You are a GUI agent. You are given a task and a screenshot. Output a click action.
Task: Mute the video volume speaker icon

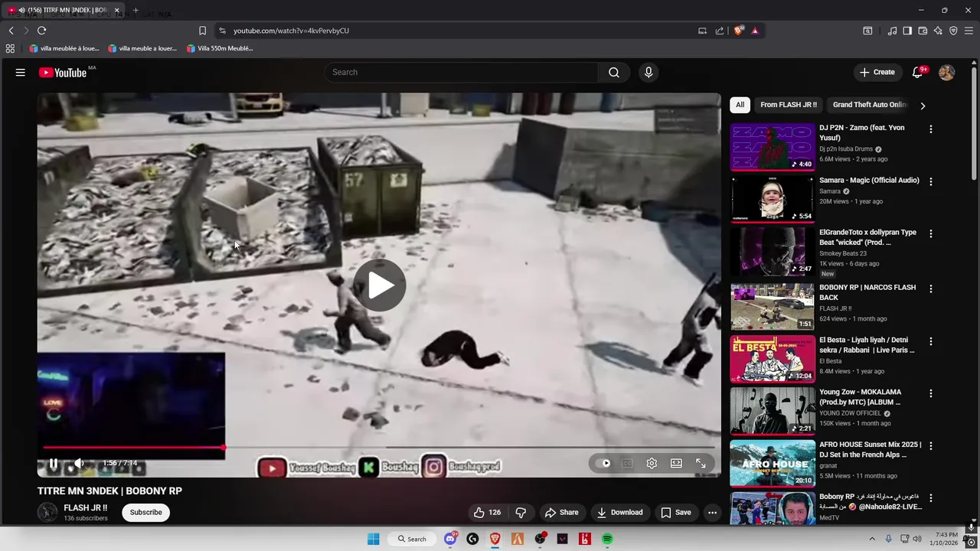79,463
